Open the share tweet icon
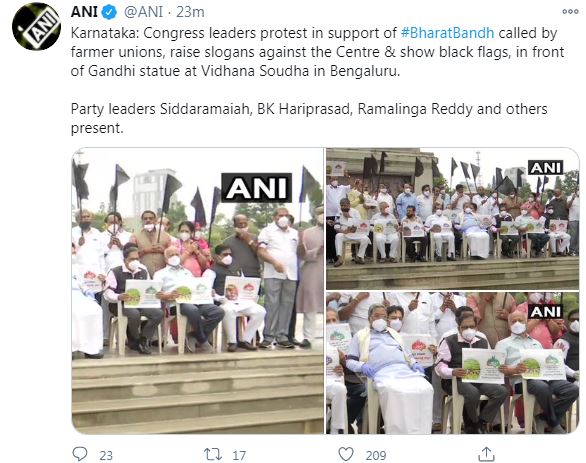This screenshot has width=586, height=463. pyautogui.click(x=487, y=454)
